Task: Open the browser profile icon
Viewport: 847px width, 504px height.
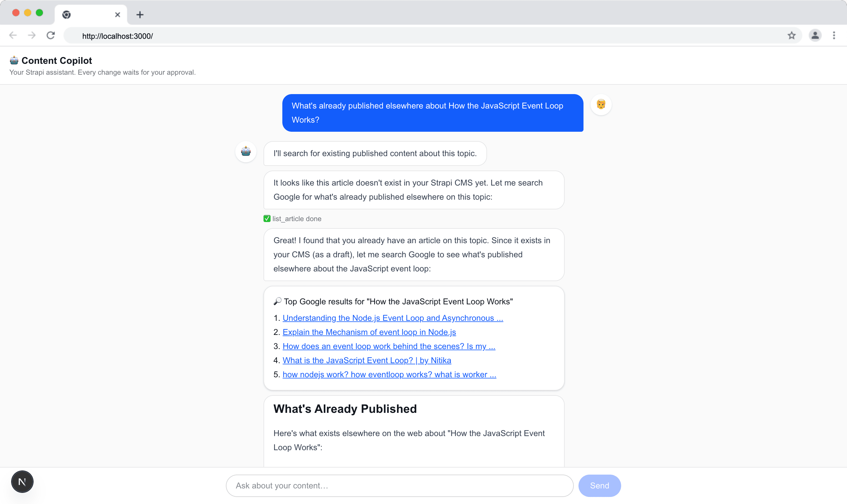Action: coord(815,36)
